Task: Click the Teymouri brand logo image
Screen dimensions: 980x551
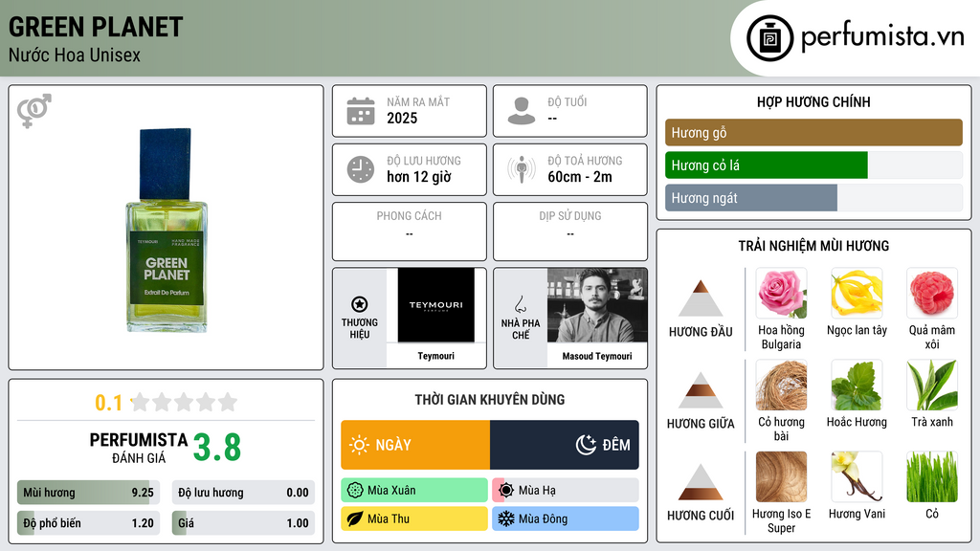Action: [x=436, y=305]
